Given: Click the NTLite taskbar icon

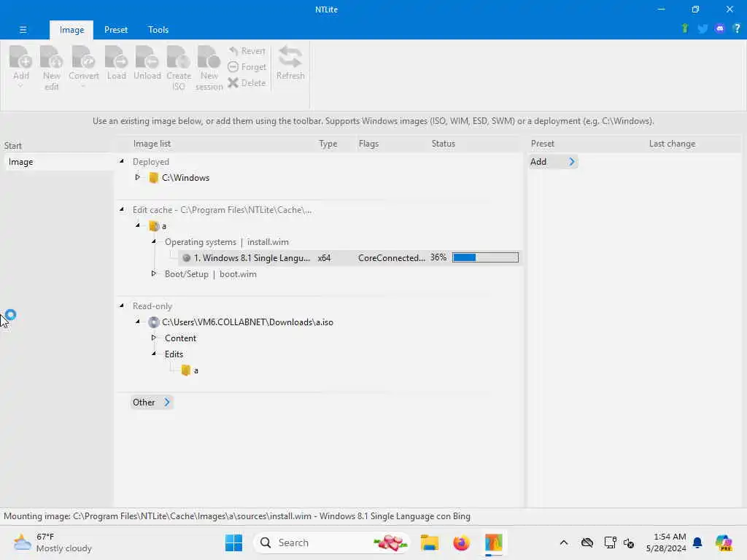Looking at the screenshot, I should point(494,542).
